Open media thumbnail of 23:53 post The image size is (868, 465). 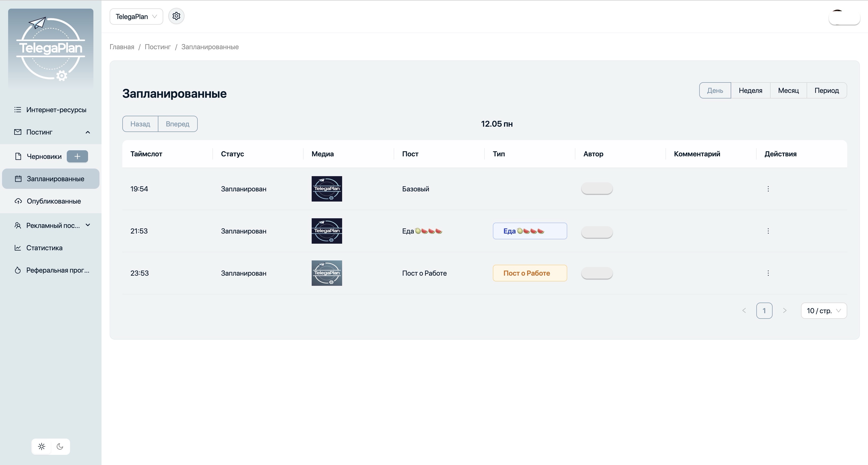(327, 273)
